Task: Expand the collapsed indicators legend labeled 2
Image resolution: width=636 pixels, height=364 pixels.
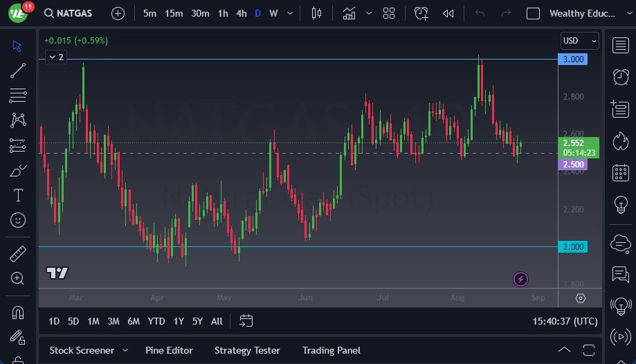Action: [55, 57]
